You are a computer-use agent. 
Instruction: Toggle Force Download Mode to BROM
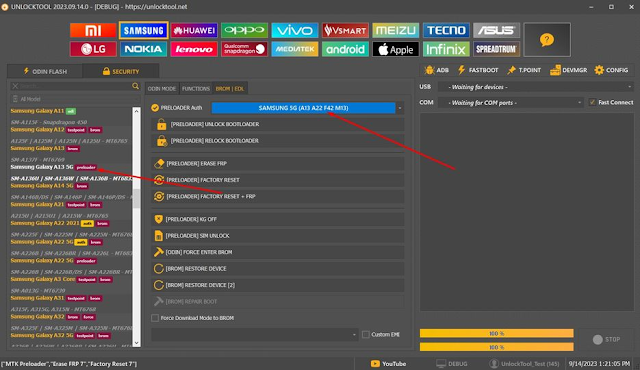[x=155, y=318]
